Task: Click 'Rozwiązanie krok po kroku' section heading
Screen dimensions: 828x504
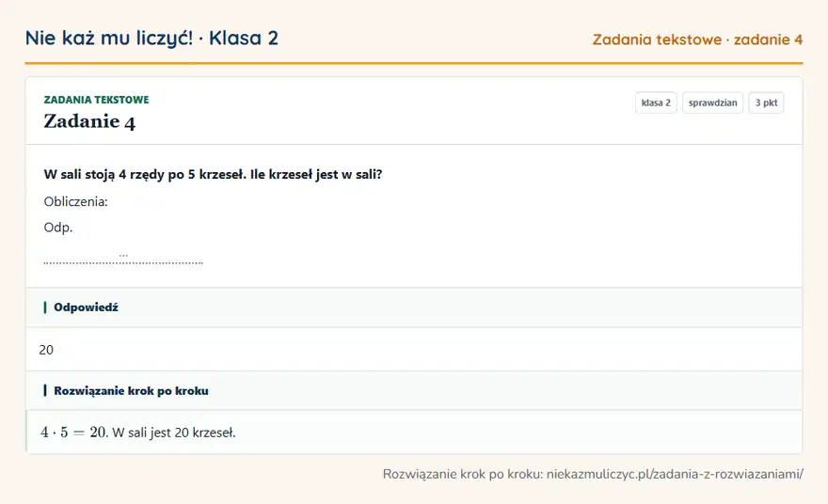Action: [x=131, y=391]
